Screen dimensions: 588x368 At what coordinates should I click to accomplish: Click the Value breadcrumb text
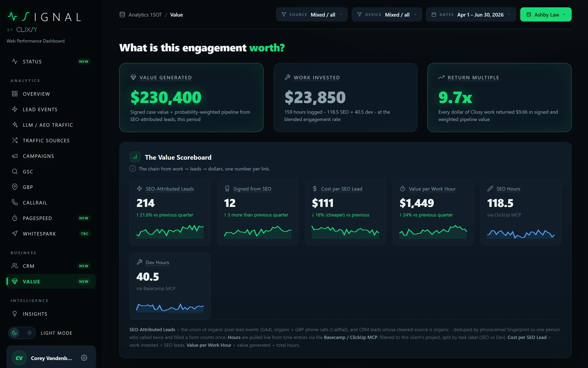pos(176,15)
